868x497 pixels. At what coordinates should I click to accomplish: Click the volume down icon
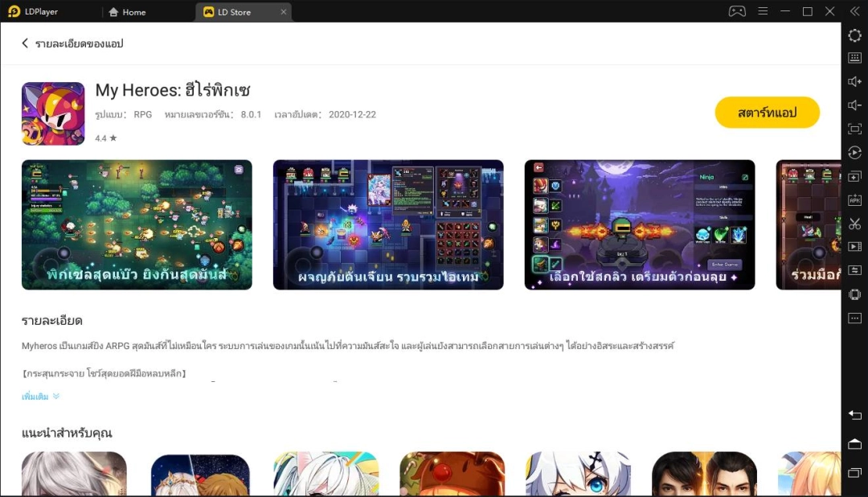(854, 105)
